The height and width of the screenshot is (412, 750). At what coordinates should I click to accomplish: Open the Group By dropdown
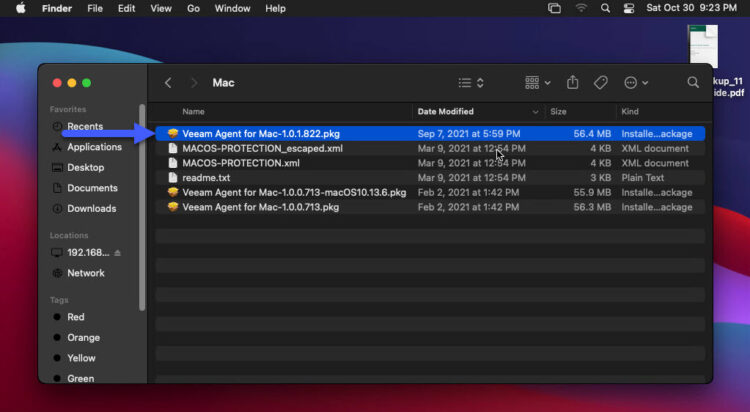click(538, 83)
